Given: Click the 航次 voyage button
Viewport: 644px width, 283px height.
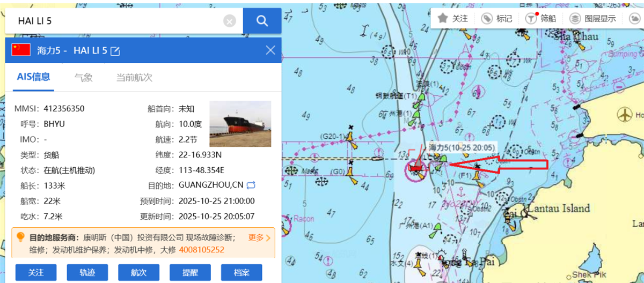Looking at the screenshot, I should pos(139,272).
